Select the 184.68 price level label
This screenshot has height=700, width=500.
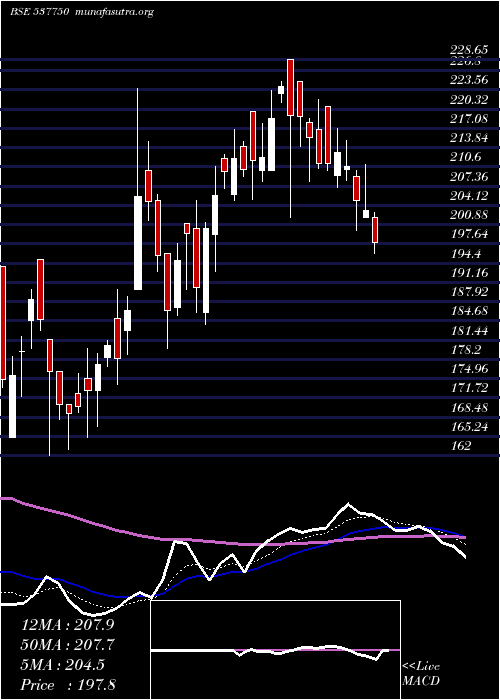(x=470, y=312)
